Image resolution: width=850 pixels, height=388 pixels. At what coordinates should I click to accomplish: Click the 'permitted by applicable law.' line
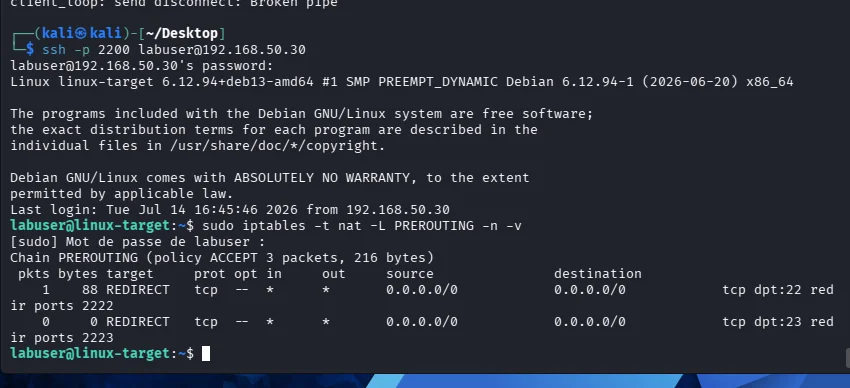121,193
